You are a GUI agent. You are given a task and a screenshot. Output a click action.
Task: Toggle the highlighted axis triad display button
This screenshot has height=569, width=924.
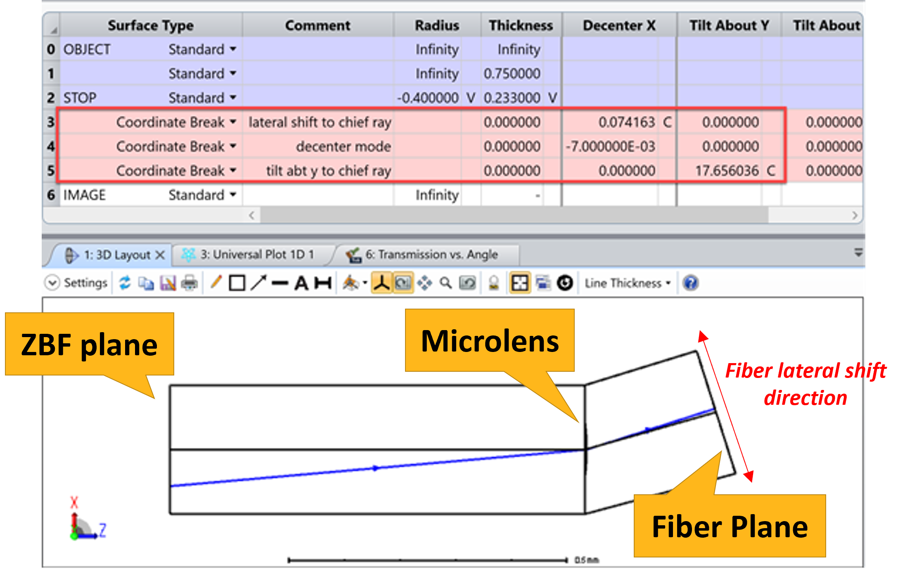[x=381, y=283]
